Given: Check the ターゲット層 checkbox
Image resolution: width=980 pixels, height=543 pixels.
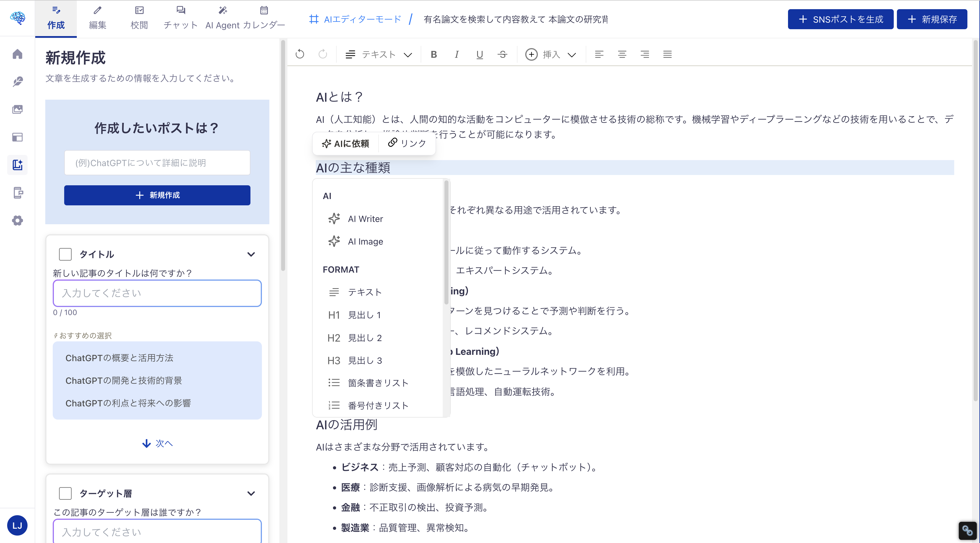Looking at the screenshot, I should 65,493.
